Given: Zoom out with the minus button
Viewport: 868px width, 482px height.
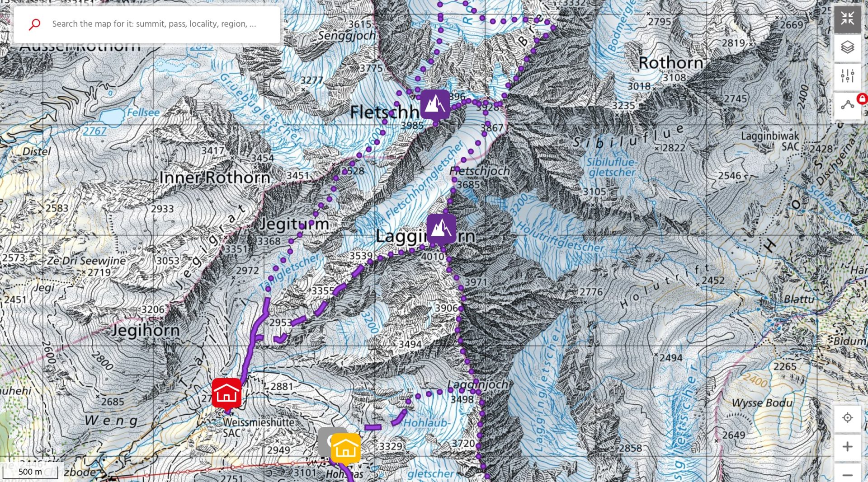Looking at the screenshot, I should click(847, 473).
